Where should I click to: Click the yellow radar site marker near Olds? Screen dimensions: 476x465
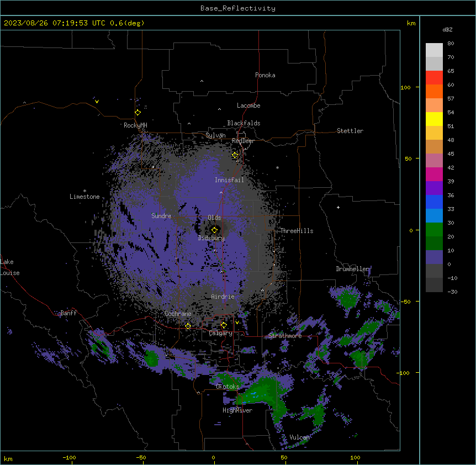pyautogui.click(x=214, y=230)
